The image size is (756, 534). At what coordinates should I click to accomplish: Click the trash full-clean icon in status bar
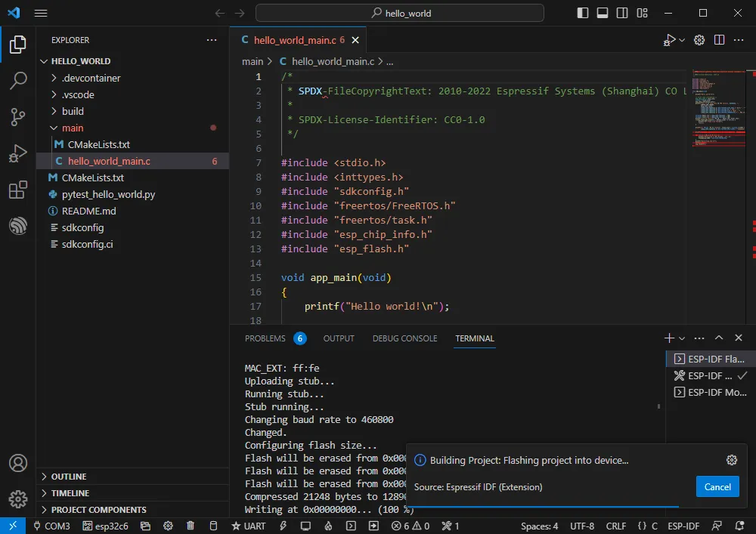pos(191,526)
